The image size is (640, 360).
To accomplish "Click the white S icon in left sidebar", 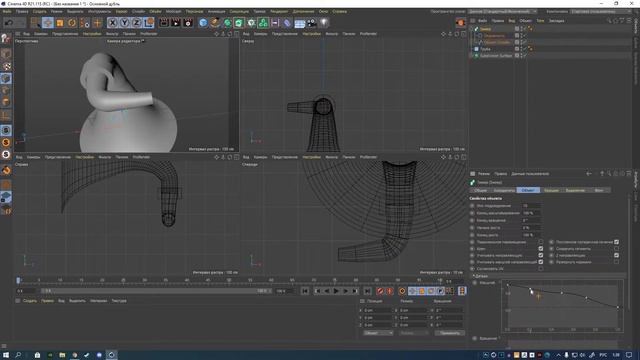I will pos(6,154).
